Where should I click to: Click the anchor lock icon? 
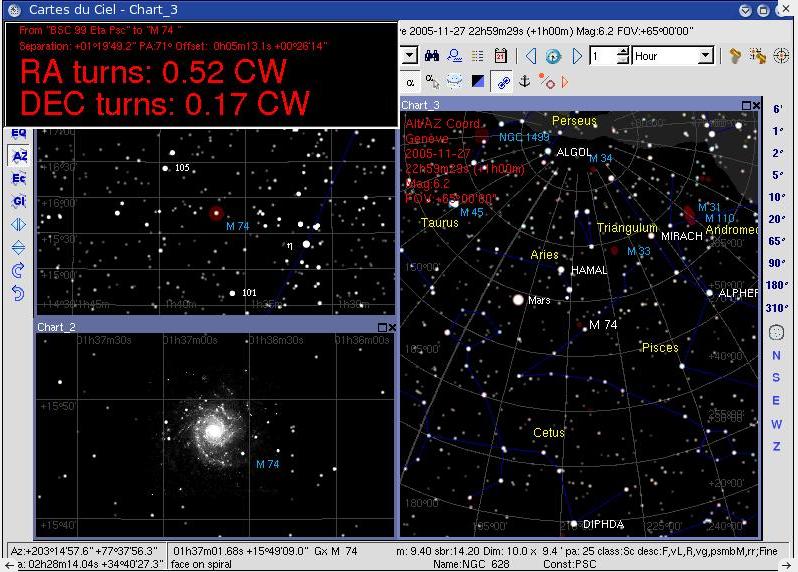[525, 81]
